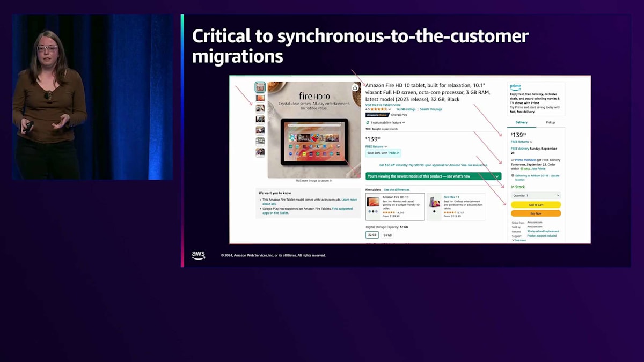Click the Buy Now button
Image resolution: width=644 pixels, height=362 pixels.
pos(536,213)
